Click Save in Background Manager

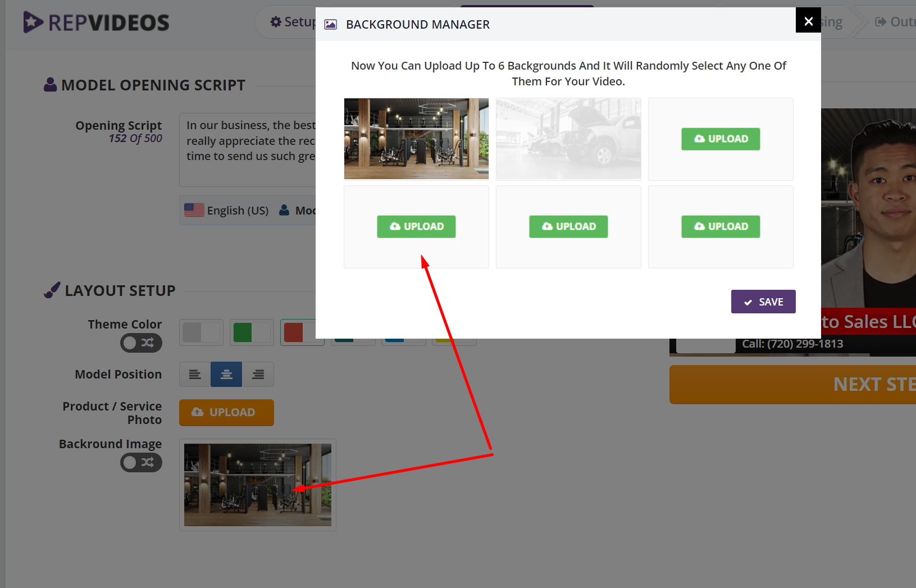coord(763,302)
